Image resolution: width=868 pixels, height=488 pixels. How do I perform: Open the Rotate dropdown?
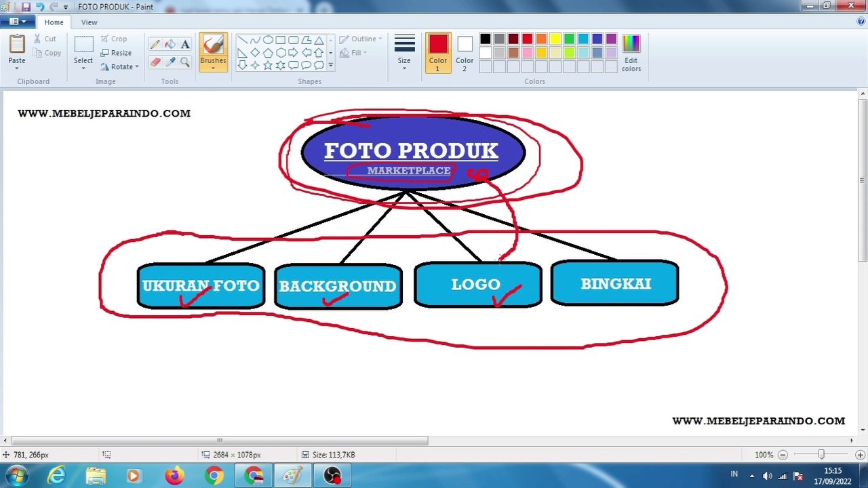(x=119, y=67)
